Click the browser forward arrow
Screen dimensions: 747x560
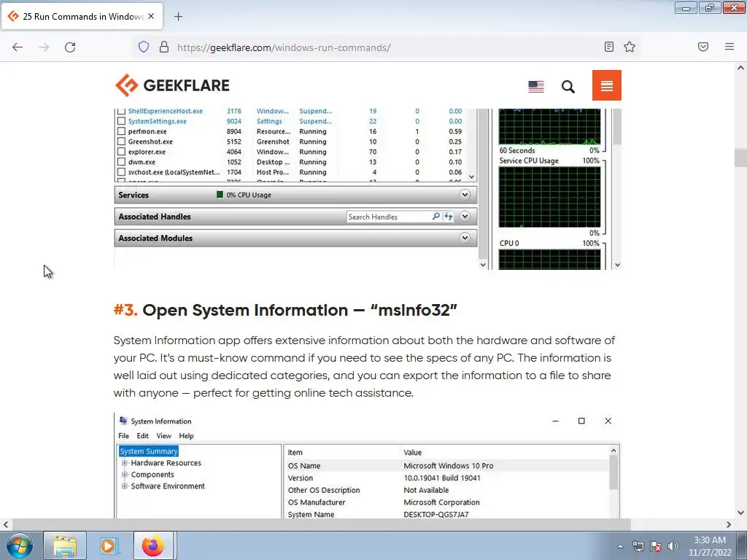coord(44,47)
